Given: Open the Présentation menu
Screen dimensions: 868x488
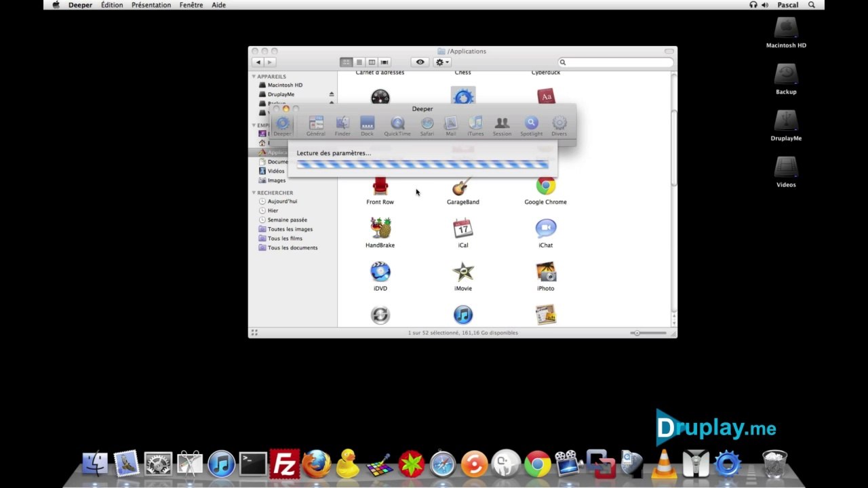Looking at the screenshot, I should [x=151, y=5].
